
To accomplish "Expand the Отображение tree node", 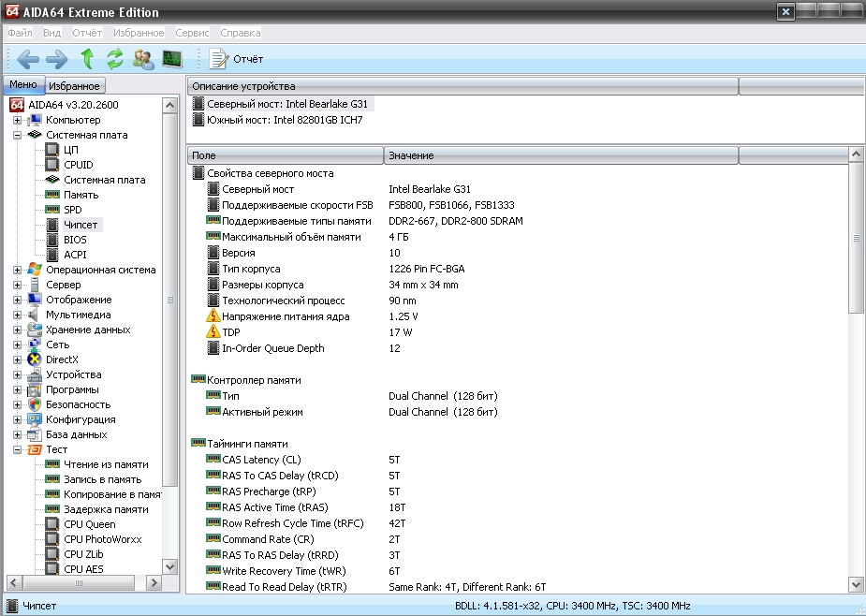I will click(17, 300).
